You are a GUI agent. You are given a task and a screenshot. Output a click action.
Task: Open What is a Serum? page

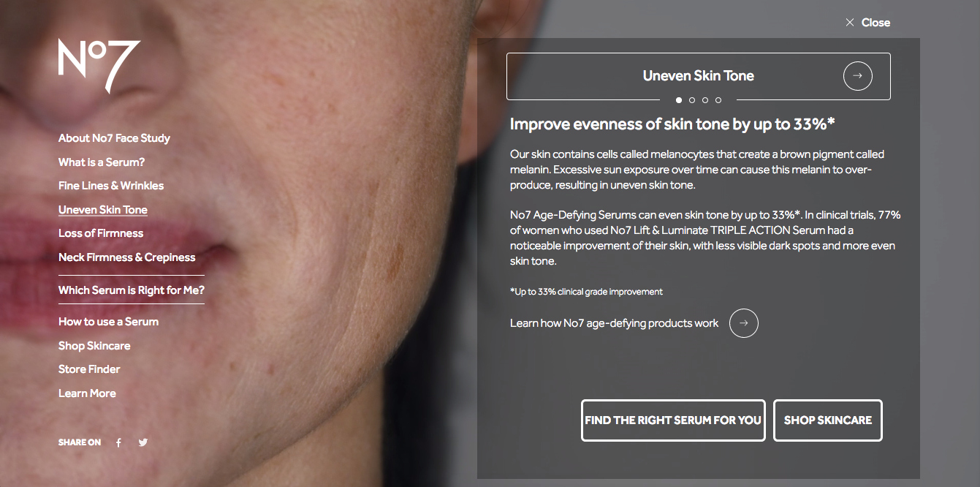[x=102, y=162]
